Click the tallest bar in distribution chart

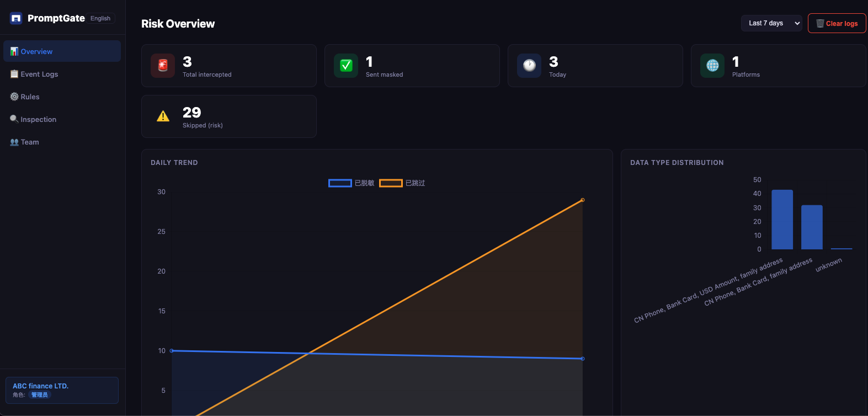[x=782, y=220]
